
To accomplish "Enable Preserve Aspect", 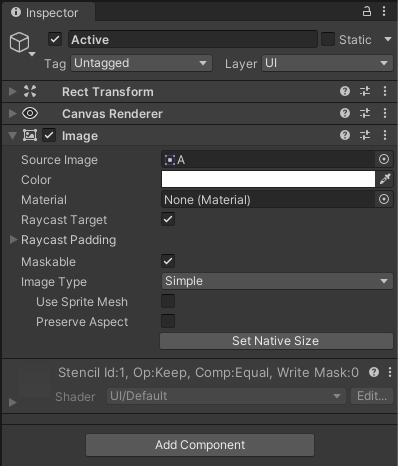I will [x=168, y=321].
